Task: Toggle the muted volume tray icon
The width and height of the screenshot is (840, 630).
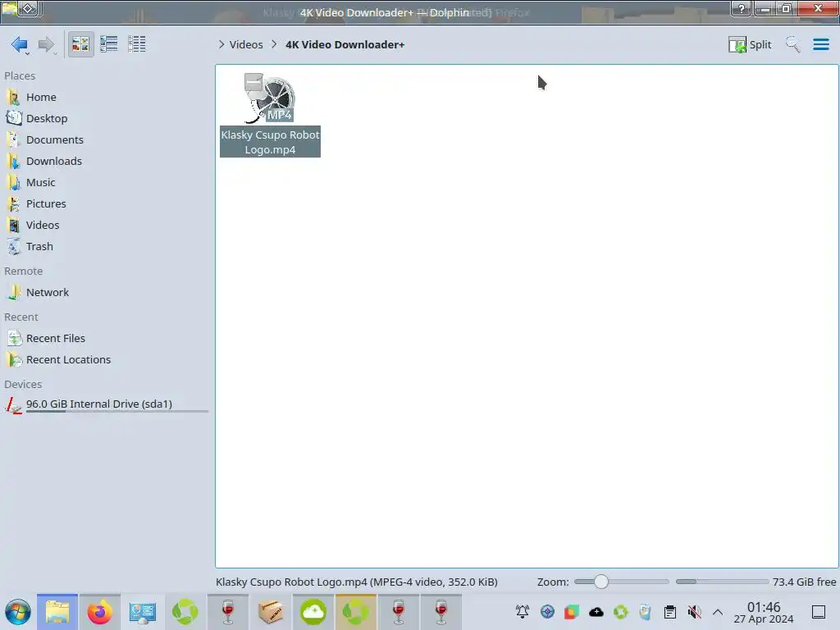Action: point(694,612)
